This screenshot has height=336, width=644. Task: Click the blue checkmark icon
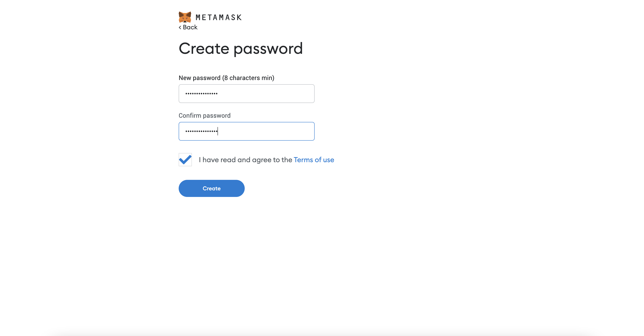click(185, 159)
